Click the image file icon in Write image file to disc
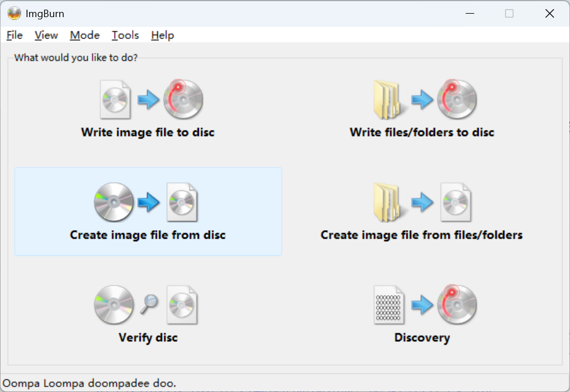This screenshot has height=392, width=570. pos(115,100)
